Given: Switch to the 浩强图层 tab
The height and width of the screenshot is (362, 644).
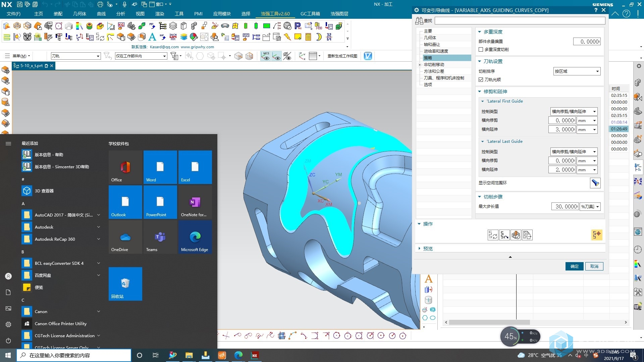Looking at the screenshot, I should click(339, 14).
